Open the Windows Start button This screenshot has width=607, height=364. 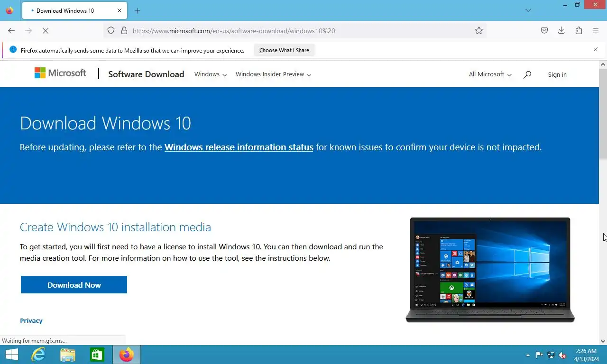11,355
